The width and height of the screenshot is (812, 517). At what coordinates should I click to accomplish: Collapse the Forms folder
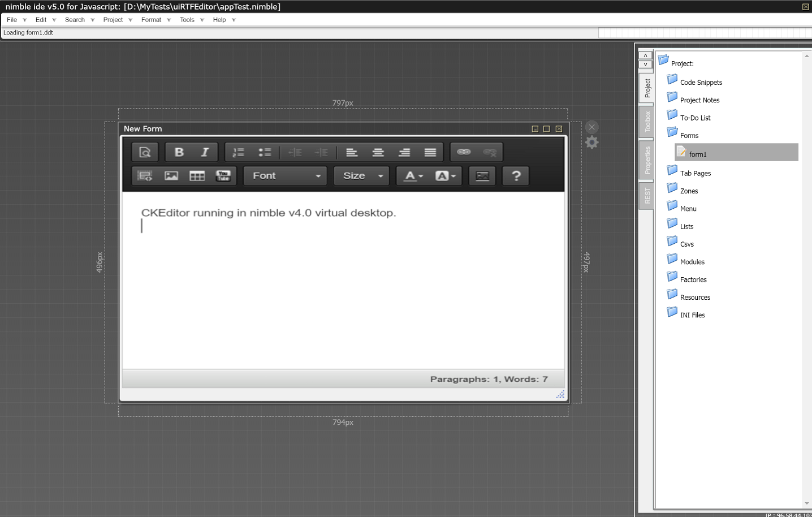pos(683,134)
